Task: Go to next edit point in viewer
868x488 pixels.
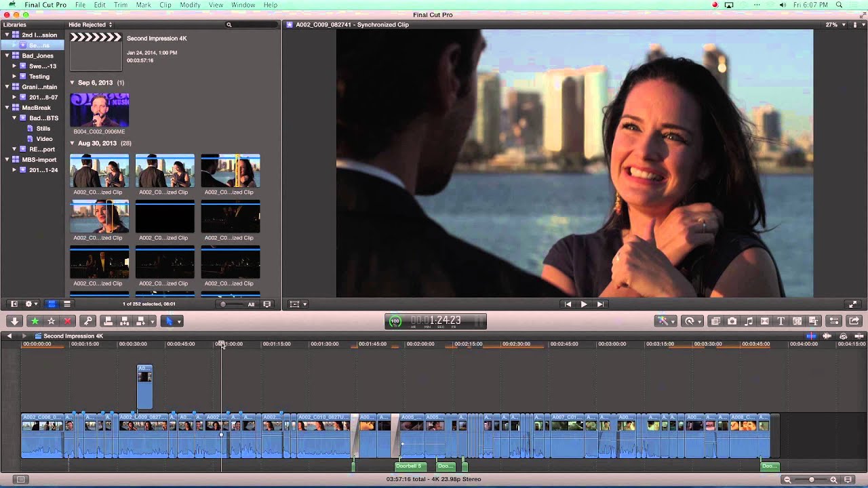Action: click(x=600, y=304)
